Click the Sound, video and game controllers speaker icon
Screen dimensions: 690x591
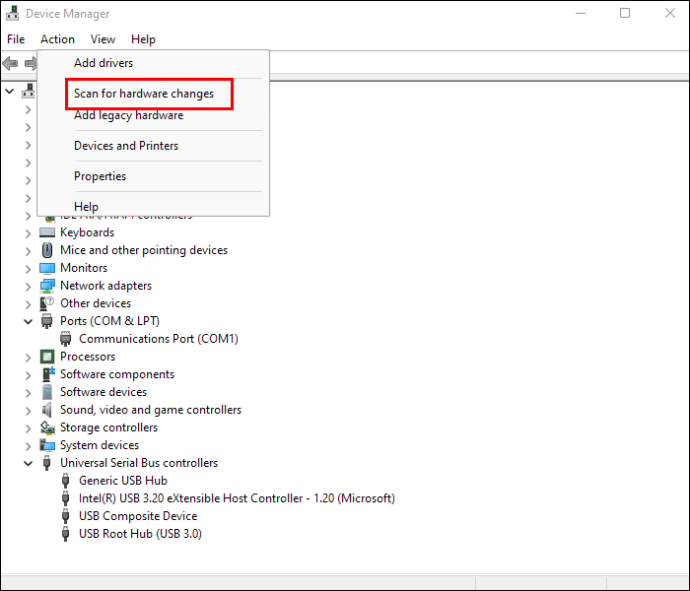coord(47,410)
